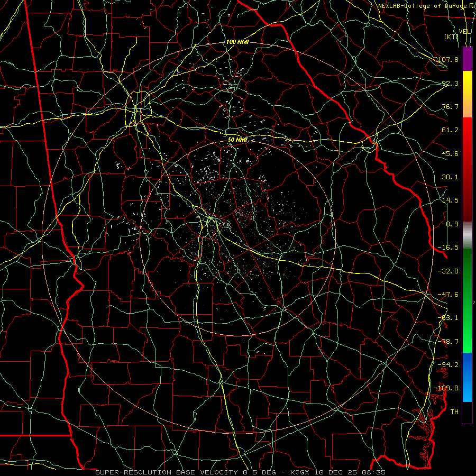This screenshot has height=476, width=476.
Task: Select the gray near-zero segment of the color bar
Action: 467,235
